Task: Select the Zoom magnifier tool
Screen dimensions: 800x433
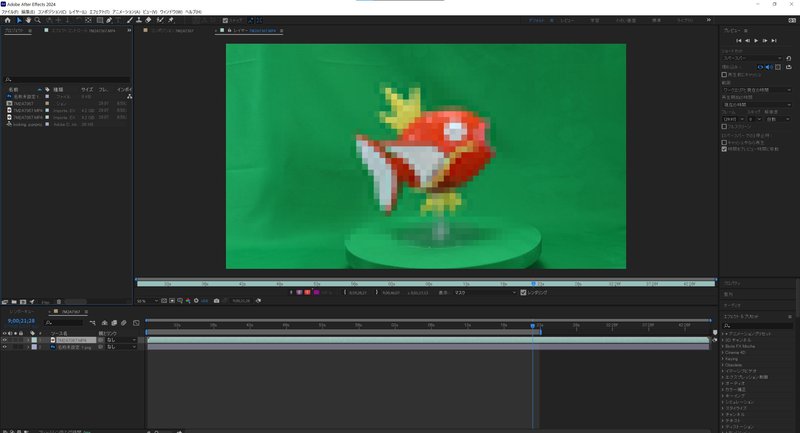Action: 37,20
